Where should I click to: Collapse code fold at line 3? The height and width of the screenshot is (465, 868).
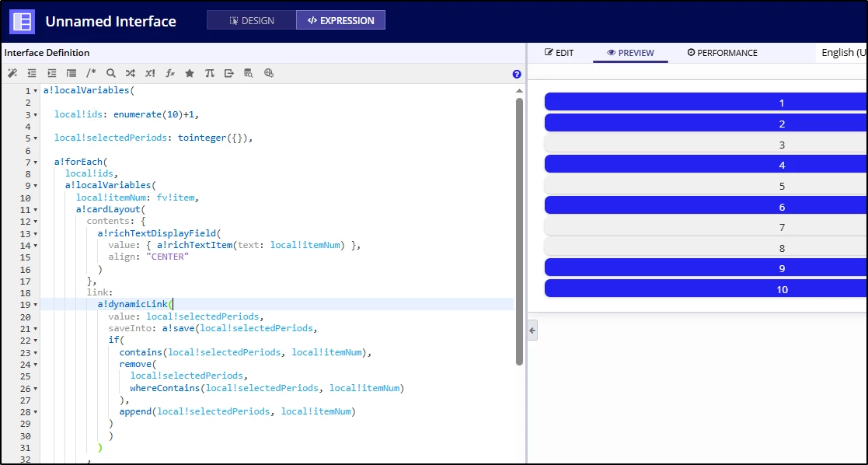click(36, 115)
